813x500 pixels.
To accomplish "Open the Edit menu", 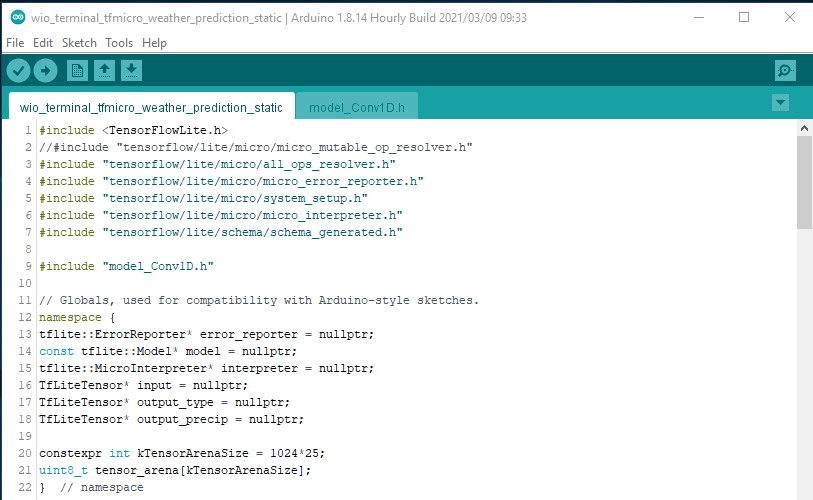I will [x=43, y=43].
